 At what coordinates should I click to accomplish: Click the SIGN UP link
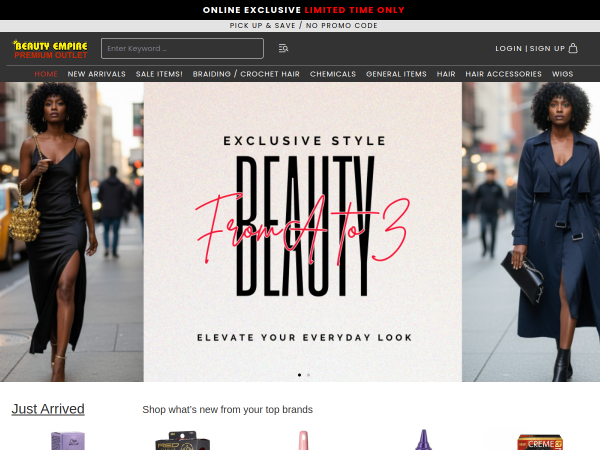[x=547, y=49]
